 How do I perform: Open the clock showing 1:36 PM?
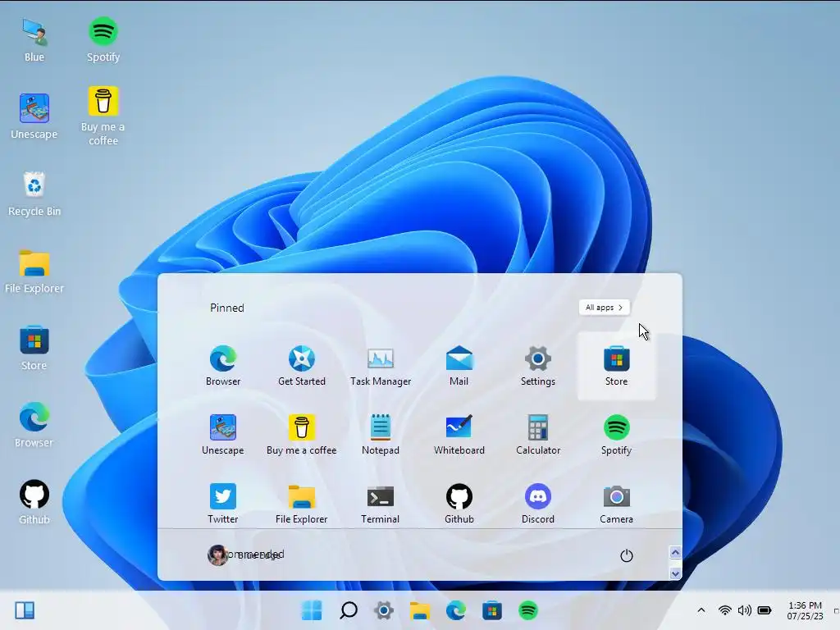[805, 610]
